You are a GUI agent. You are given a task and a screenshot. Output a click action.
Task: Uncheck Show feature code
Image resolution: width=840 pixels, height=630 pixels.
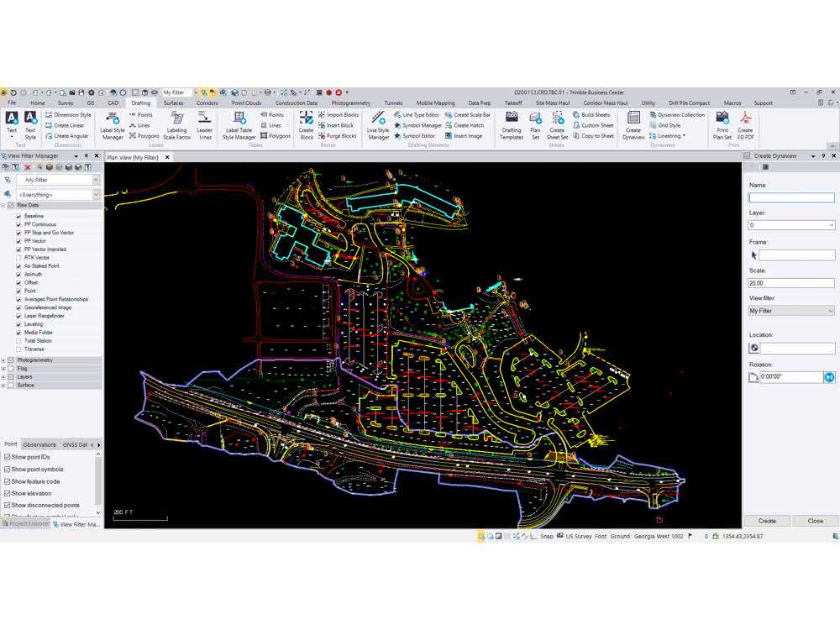(7, 481)
